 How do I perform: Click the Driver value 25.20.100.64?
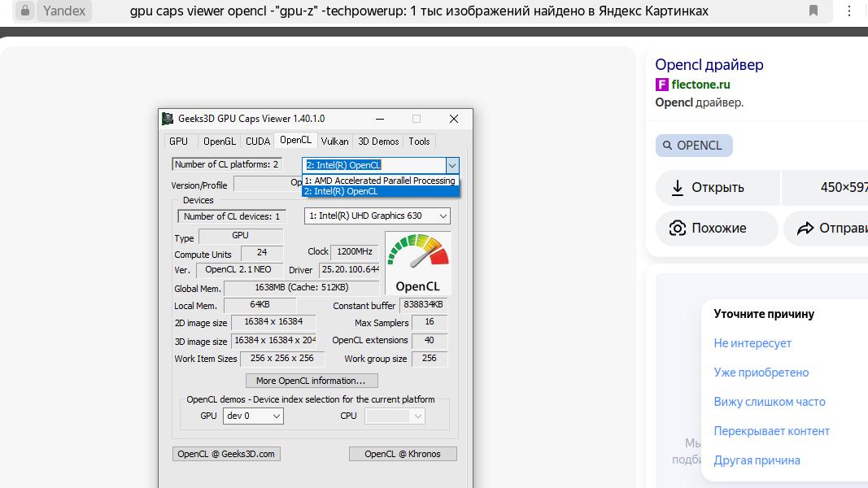(x=349, y=270)
